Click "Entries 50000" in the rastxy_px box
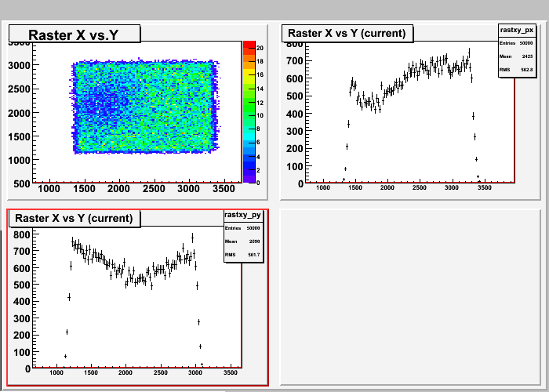 point(516,43)
